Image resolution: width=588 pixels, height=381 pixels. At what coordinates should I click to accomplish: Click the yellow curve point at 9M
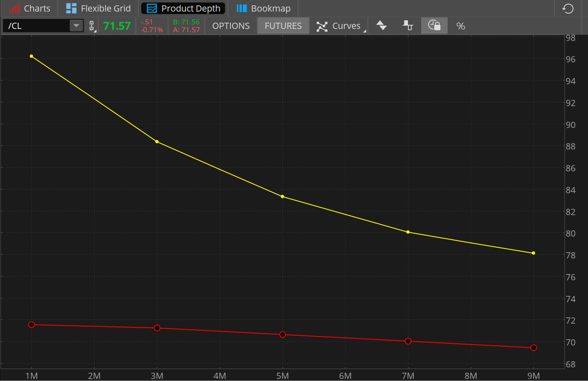tap(533, 253)
